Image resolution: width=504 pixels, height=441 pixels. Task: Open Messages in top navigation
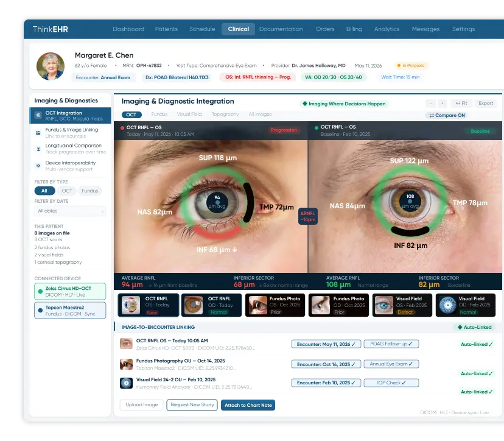click(x=425, y=29)
